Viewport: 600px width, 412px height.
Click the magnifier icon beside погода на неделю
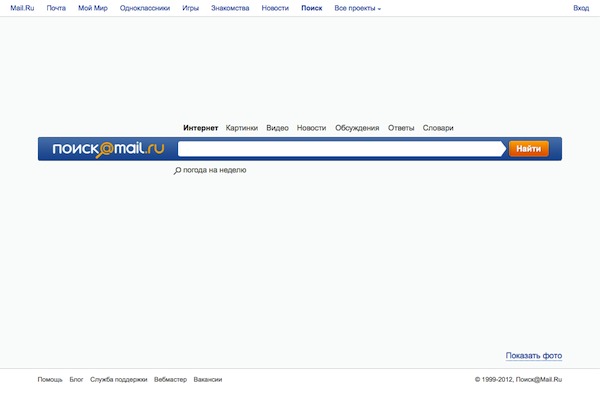177,171
